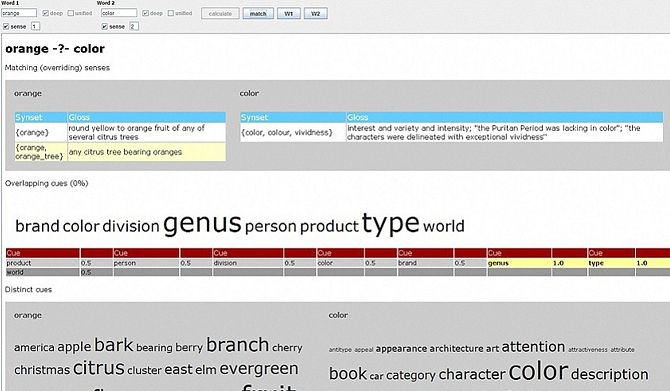
Task: Select the 'person' cue table cell
Action: pos(147,263)
